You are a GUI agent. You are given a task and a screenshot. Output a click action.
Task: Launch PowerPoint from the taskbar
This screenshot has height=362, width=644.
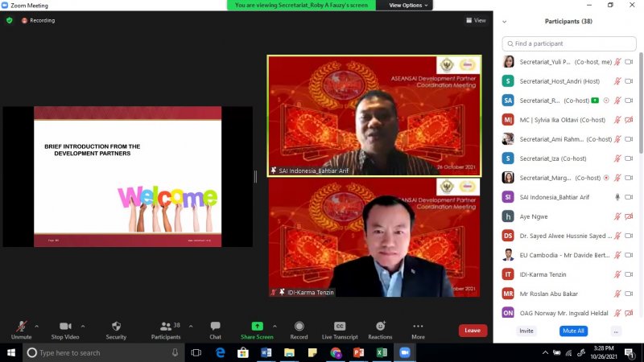[x=359, y=352]
